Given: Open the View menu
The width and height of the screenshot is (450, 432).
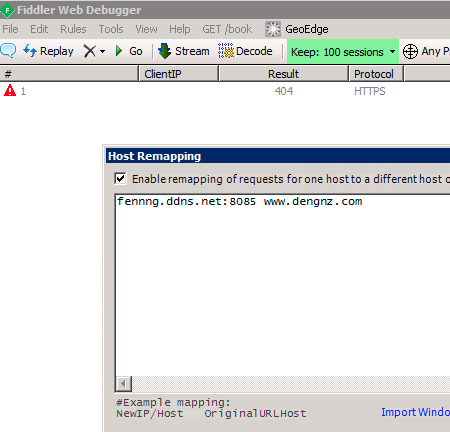Looking at the screenshot, I should tap(146, 29).
